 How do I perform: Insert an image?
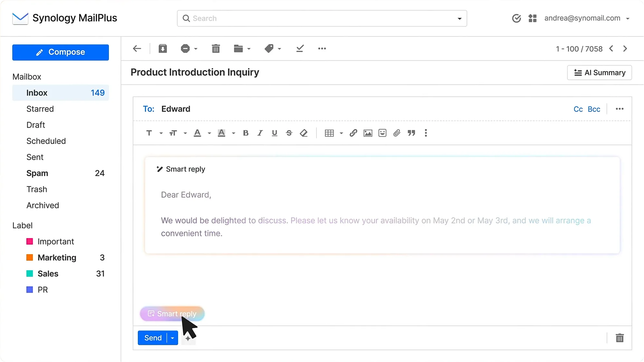368,133
